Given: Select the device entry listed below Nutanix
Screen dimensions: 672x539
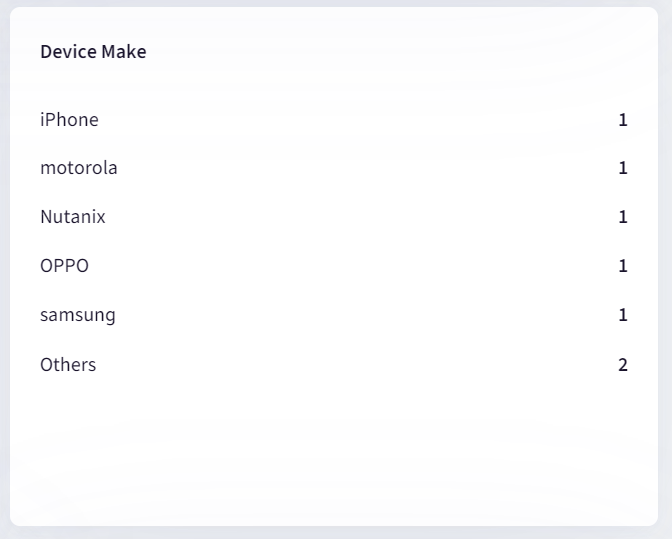Looking at the screenshot, I should [x=64, y=266].
